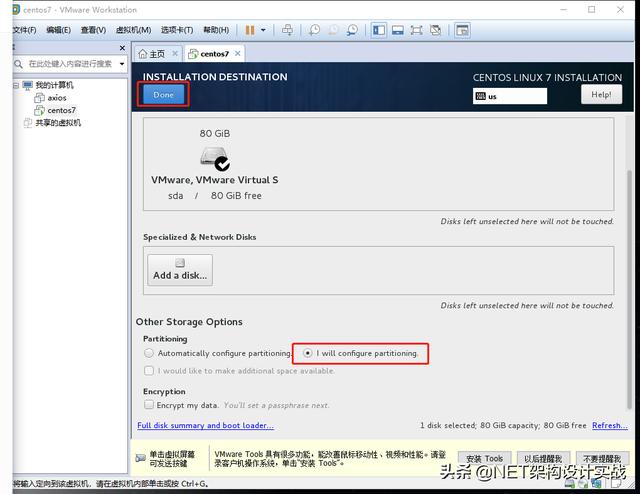Screen dimensions: 640x494
Task: Click the Add a disk... button
Action: (x=180, y=270)
